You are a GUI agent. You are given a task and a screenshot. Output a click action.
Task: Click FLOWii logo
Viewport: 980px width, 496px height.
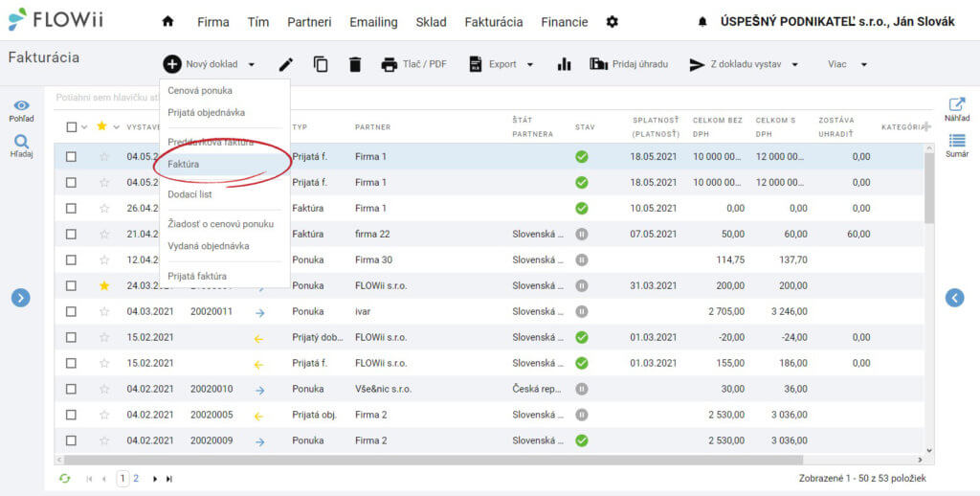(x=55, y=20)
